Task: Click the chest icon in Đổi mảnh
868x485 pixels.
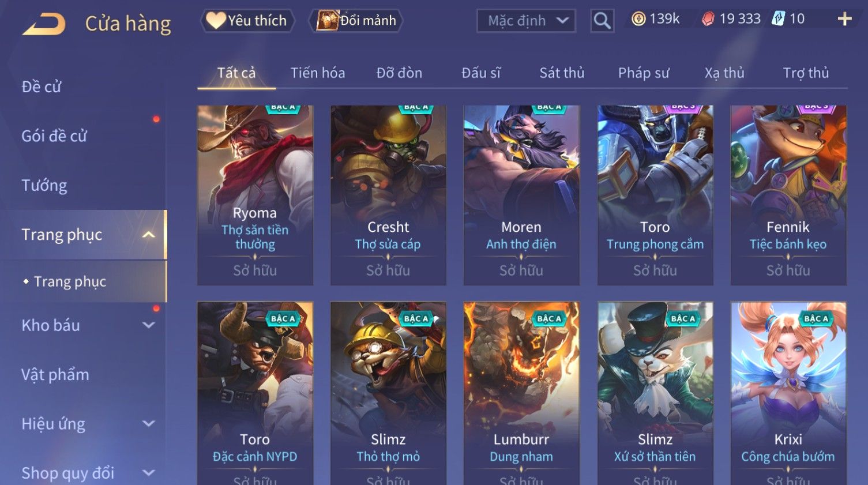Action: [x=327, y=20]
